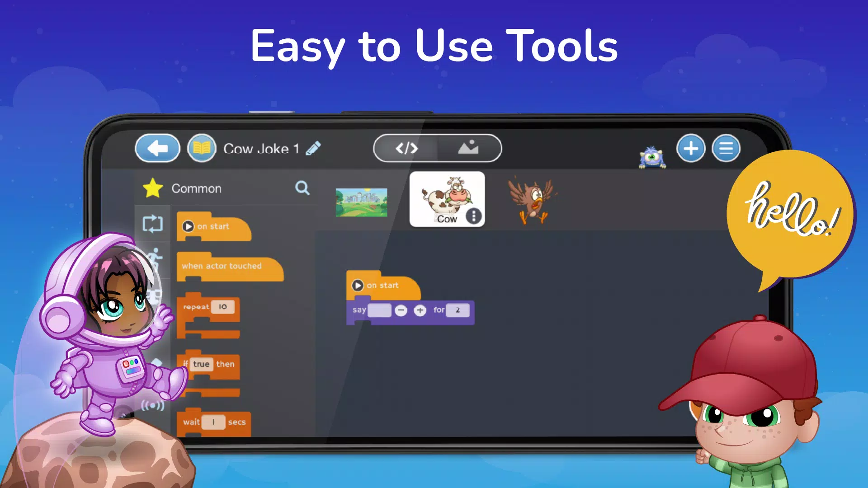The height and width of the screenshot is (488, 868).
Task: Click the search icon in blocks panel
Action: tap(303, 188)
